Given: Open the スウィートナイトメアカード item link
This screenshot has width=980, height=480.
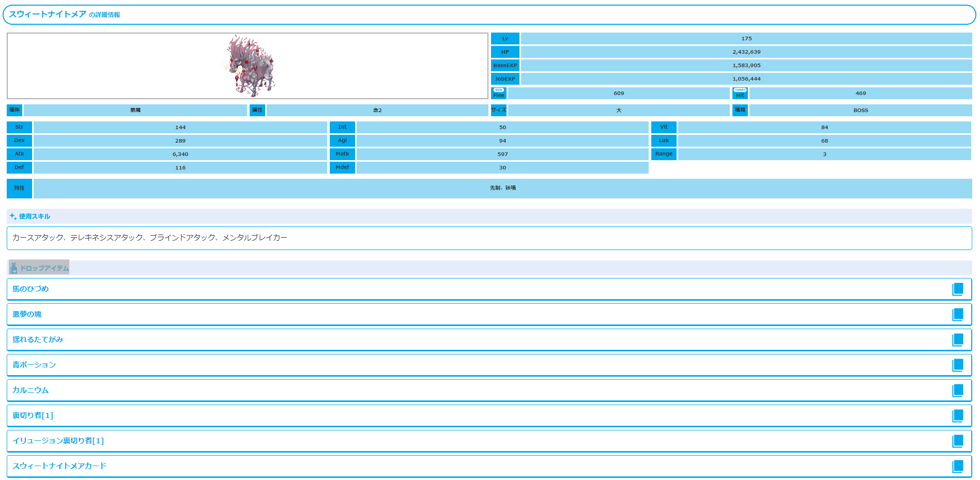Looking at the screenshot, I should [59, 466].
